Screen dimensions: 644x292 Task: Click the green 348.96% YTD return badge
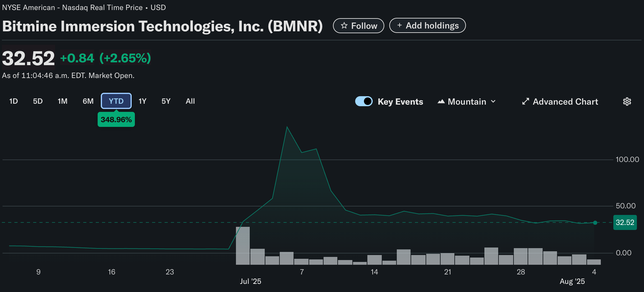116,119
